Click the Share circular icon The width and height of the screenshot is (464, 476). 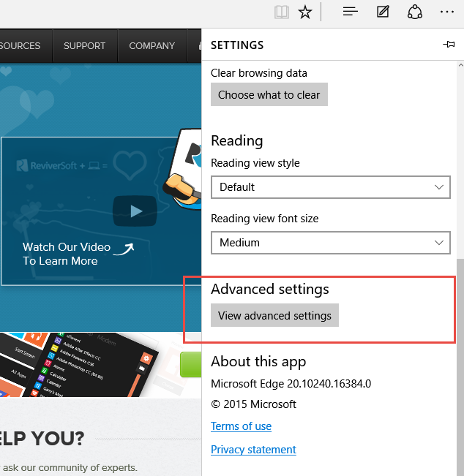coord(415,12)
